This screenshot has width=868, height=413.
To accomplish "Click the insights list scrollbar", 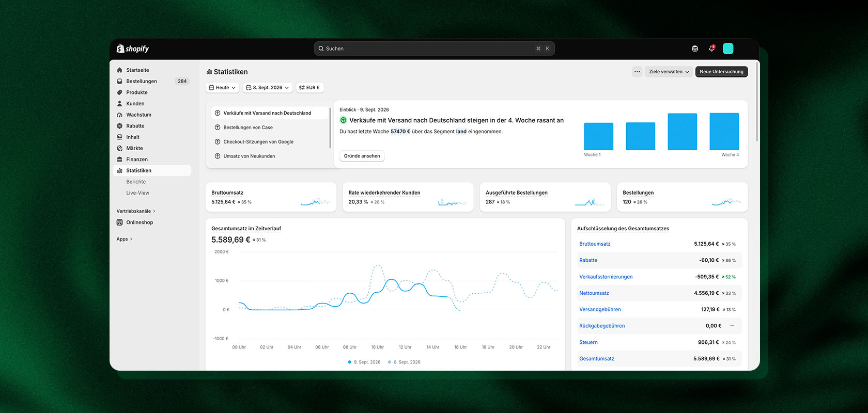I will [330, 128].
